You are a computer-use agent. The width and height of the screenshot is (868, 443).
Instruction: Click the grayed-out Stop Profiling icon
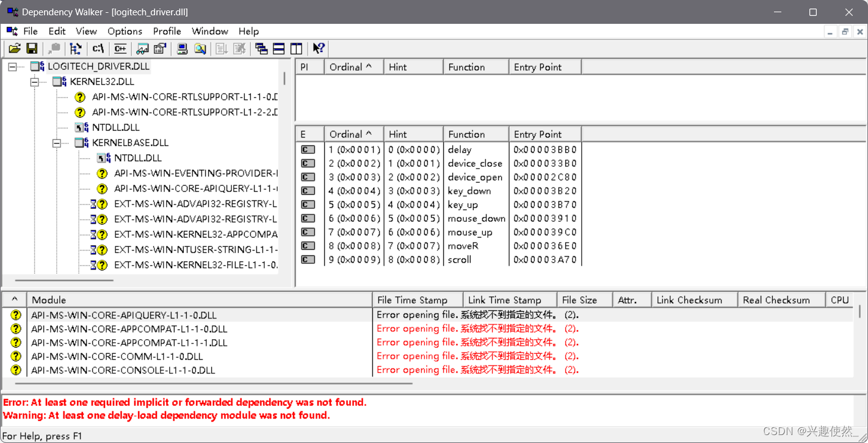click(x=239, y=48)
